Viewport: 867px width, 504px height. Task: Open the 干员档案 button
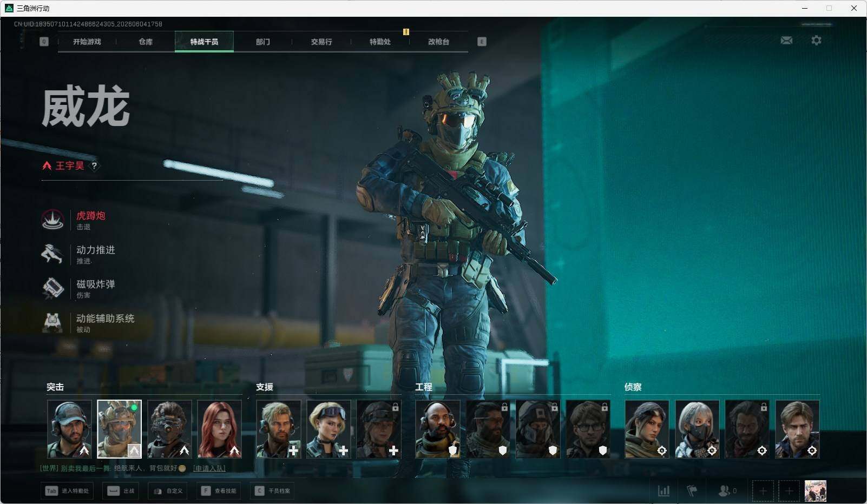point(273,491)
